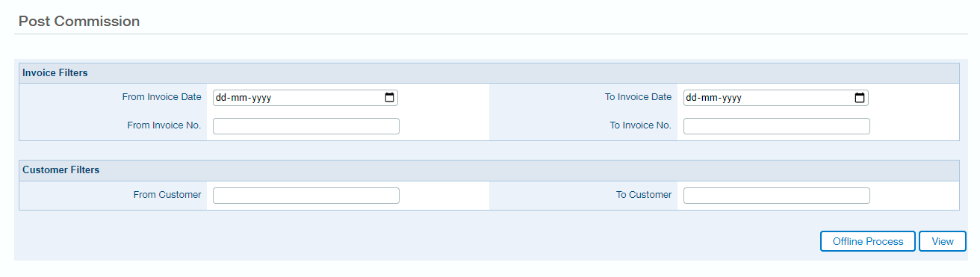Click the From Invoice Date label
This screenshot has width=980, height=277.
(x=162, y=97)
